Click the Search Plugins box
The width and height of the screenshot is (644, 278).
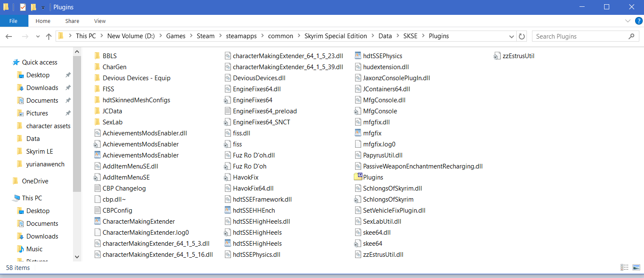585,37
